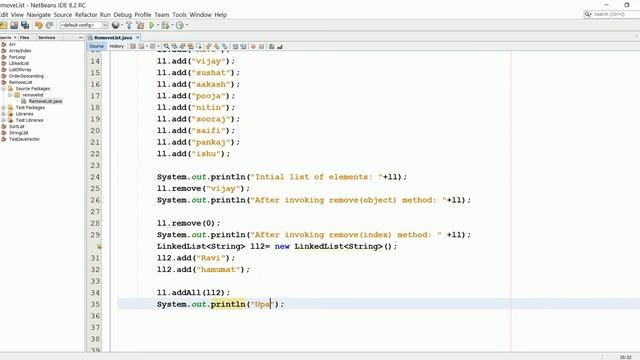Minimize the Projects window group
640x360 pixels.
click(x=80, y=38)
